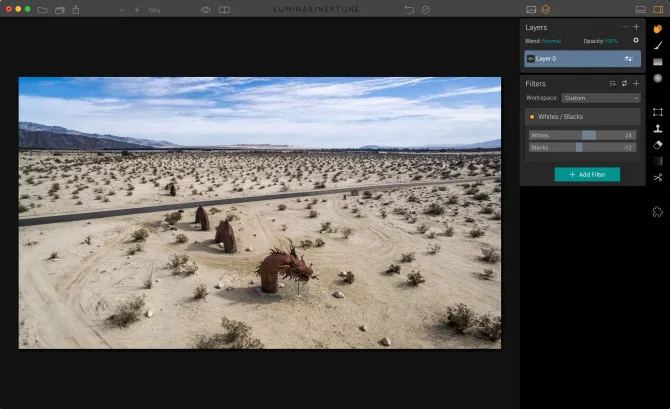Image resolution: width=670 pixels, height=409 pixels.
Task: Activate the Transform tool
Action: (658, 112)
